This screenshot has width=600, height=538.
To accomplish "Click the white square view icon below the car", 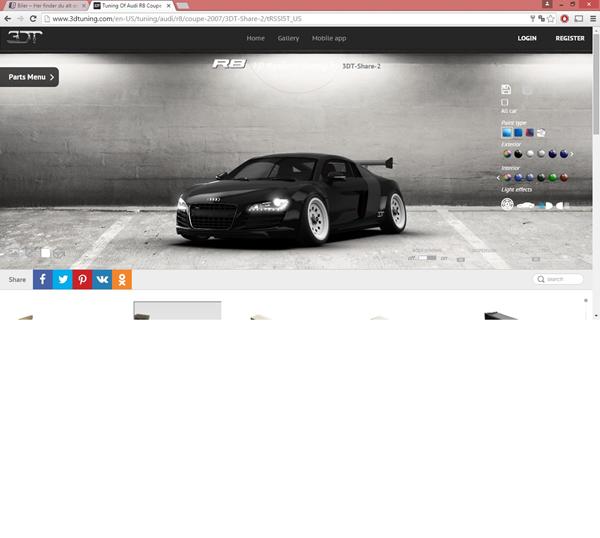I will [x=46, y=253].
